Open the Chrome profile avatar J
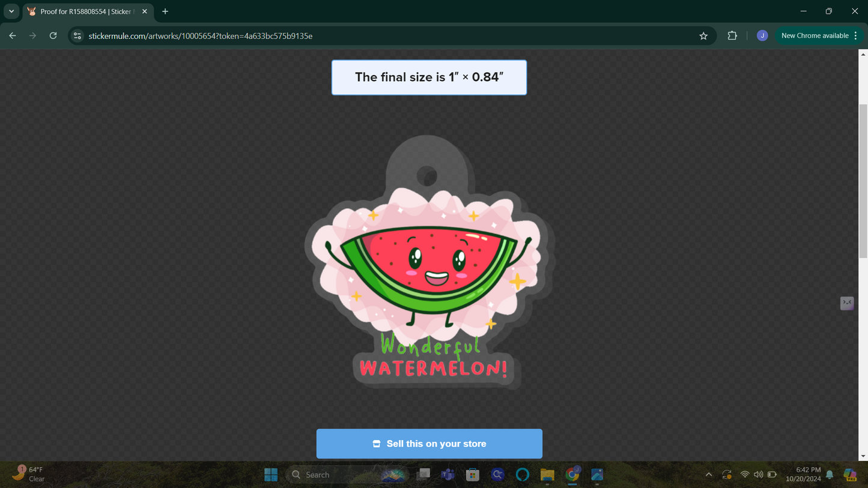Image resolution: width=868 pixels, height=488 pixels. [762, 36]
